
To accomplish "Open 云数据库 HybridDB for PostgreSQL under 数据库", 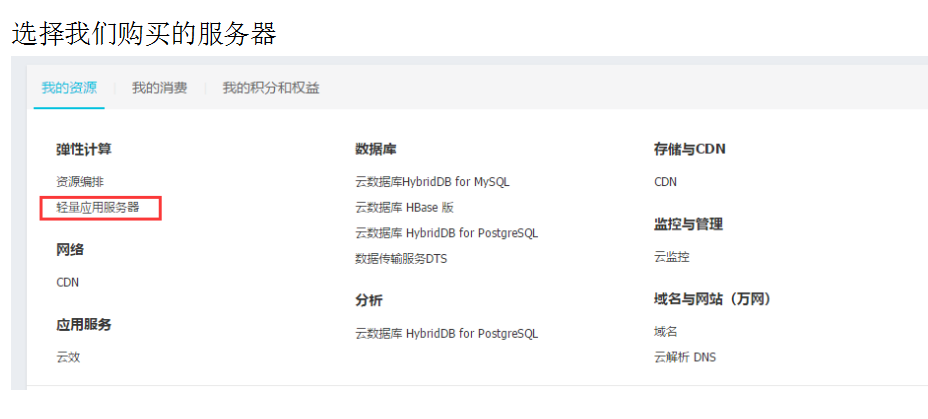I will 446,233.
